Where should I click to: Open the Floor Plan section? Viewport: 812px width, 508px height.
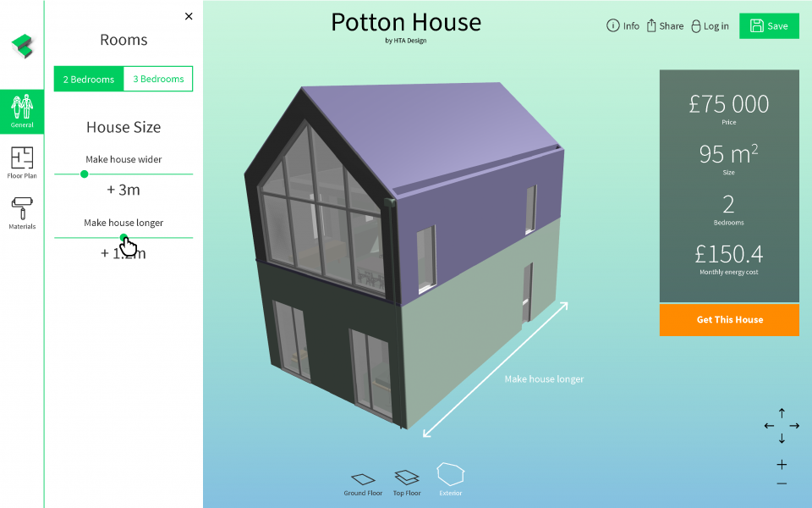coord(22,163)
